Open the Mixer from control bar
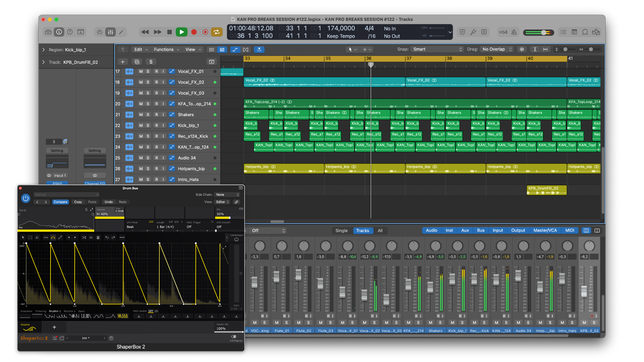Screen dimensions: 644x362 point(110,32)
